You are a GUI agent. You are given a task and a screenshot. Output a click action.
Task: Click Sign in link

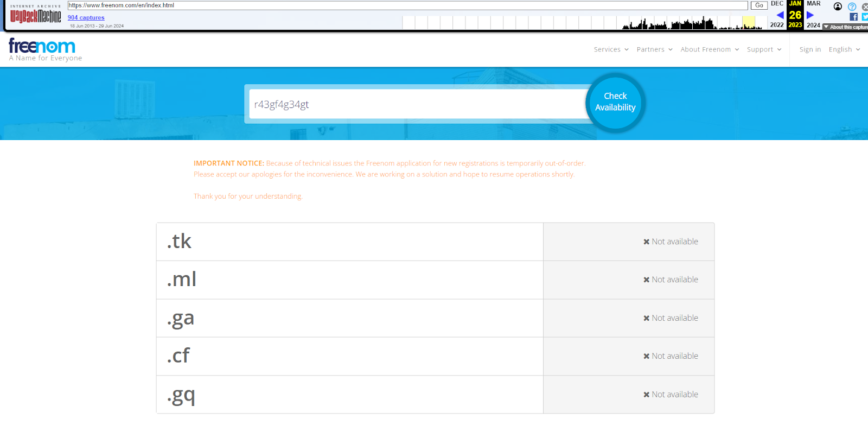tap(810, 49)
